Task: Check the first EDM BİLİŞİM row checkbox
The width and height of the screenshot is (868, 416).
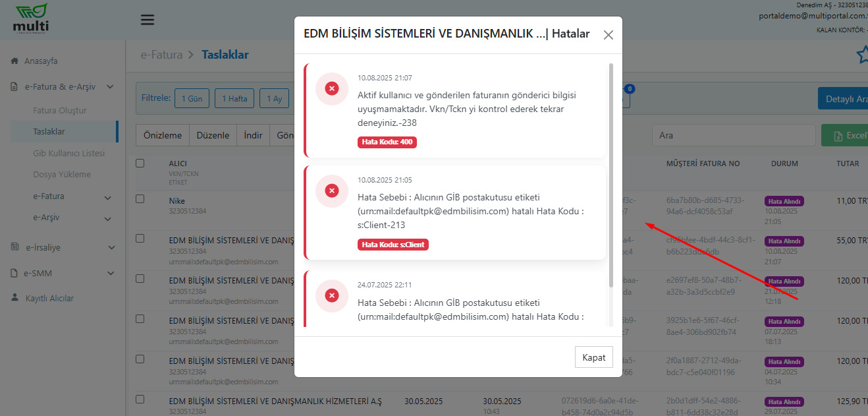Action: click(140, 240)
